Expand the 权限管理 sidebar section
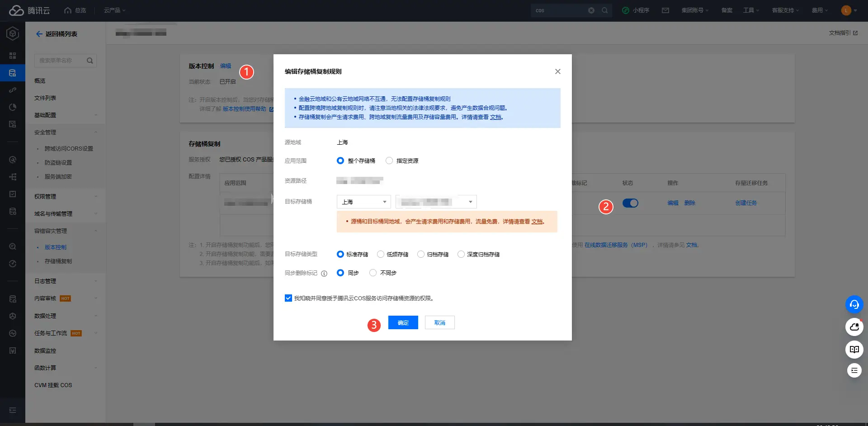 (66, 196)
